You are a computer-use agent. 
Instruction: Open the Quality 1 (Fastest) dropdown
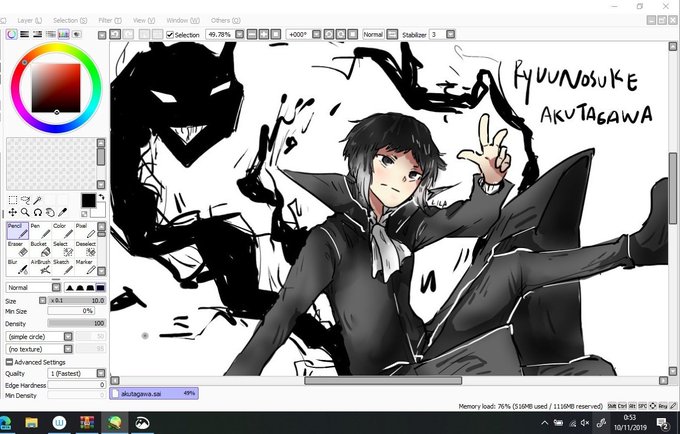click(77, 373)
